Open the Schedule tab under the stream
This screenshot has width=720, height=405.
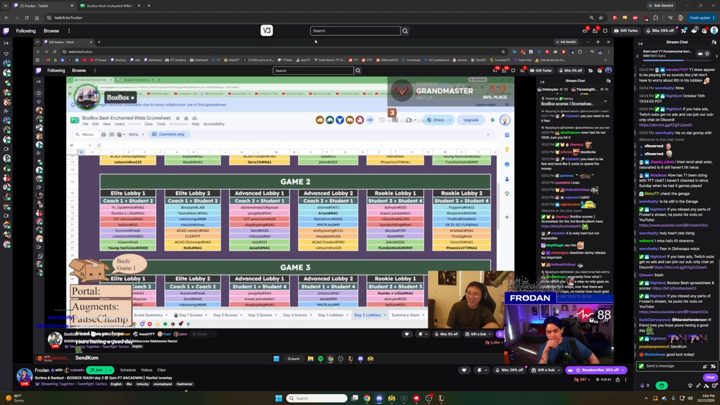coord(128,370)
